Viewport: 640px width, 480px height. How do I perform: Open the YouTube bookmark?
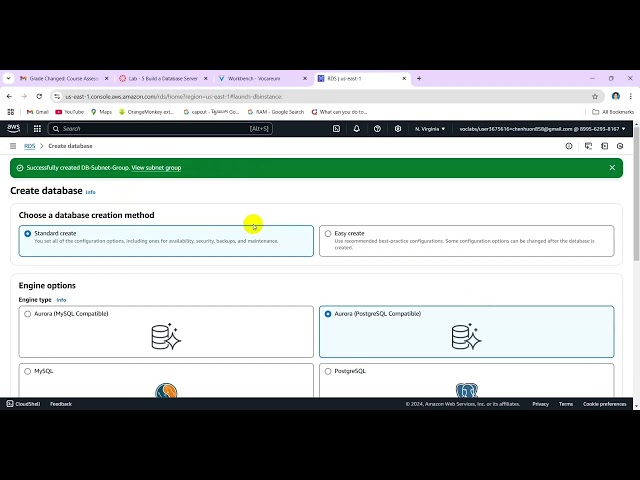click(69, 112)
